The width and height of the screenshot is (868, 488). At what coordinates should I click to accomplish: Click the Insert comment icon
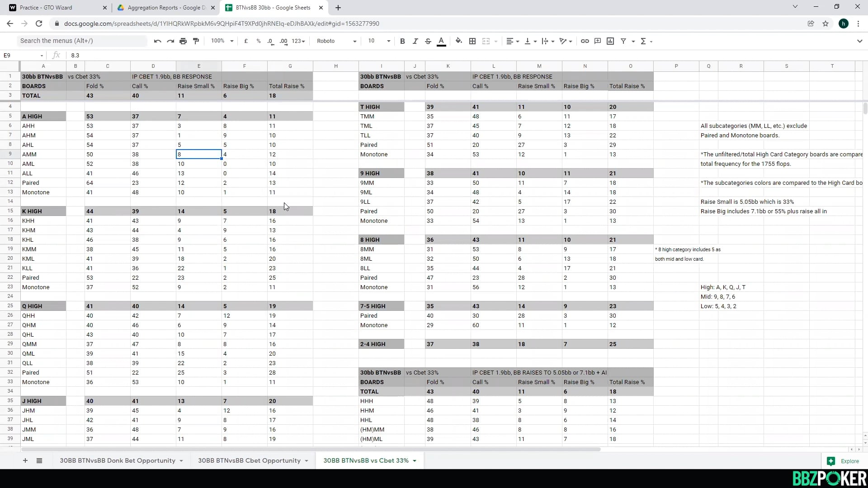coord(597,41)
